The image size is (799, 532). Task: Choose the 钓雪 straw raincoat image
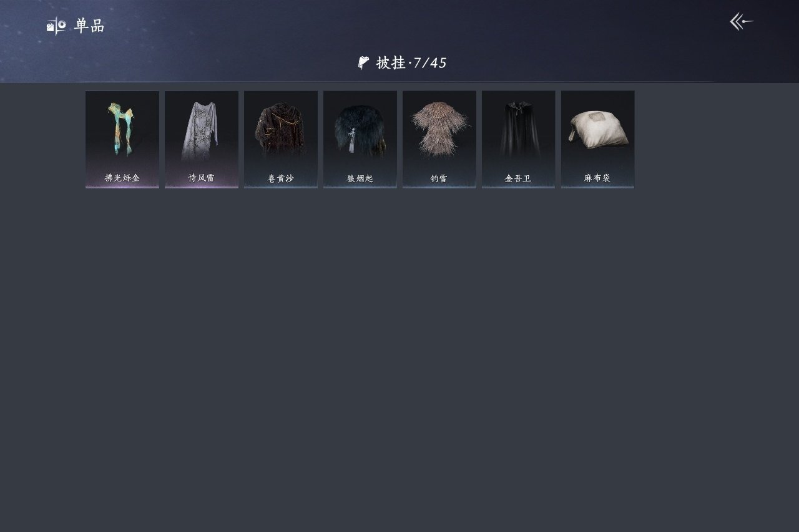[x=439, y=128]
